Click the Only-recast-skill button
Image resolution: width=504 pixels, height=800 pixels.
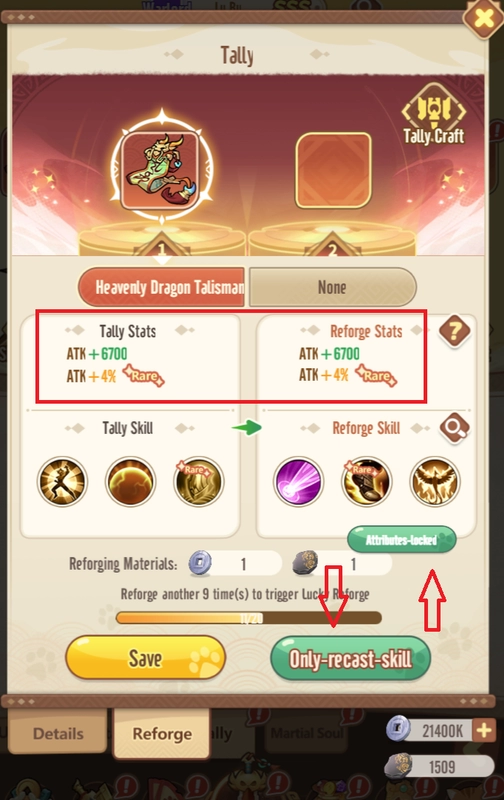[350, 659]
